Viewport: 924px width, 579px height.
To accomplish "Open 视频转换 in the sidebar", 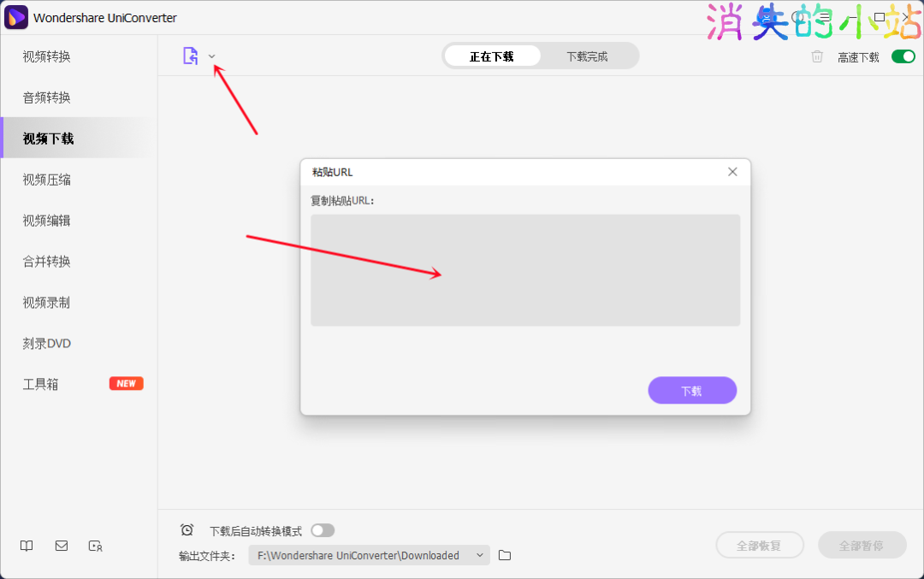I will click(x=47, y=56).
